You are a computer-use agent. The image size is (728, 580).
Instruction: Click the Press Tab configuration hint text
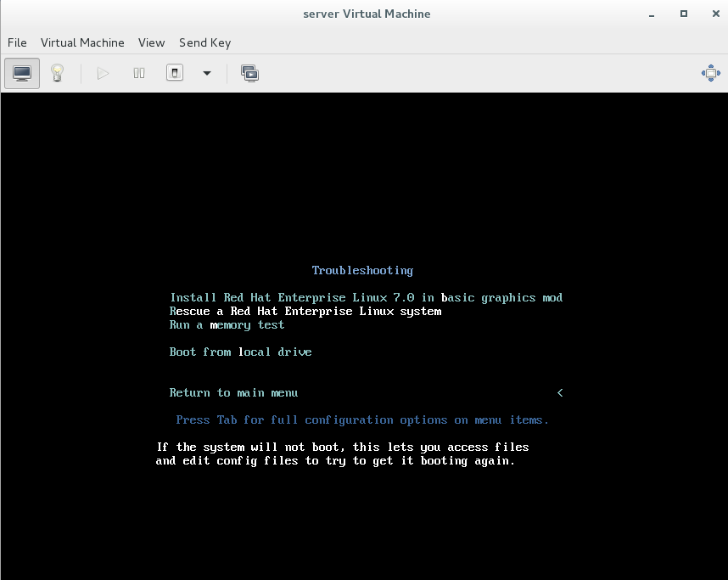362,420
